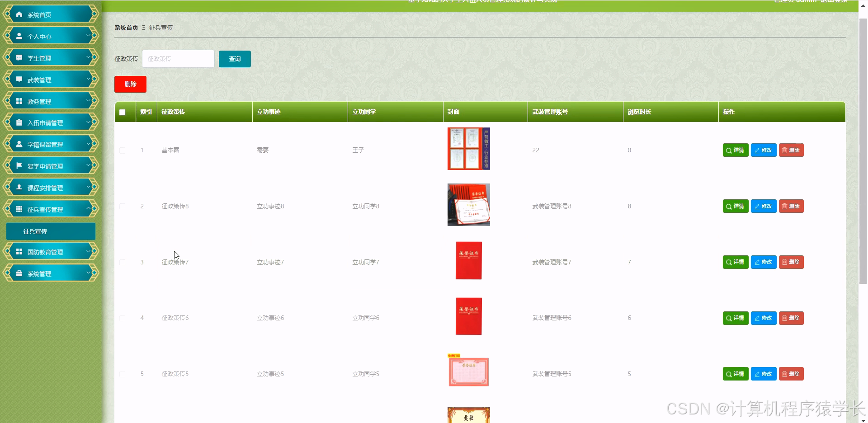Go to 系统首页 in the breadcrumb
Image resolution: width=868 pixels, height=423 pixels.
pyautogui.click(x=126, y=28)
